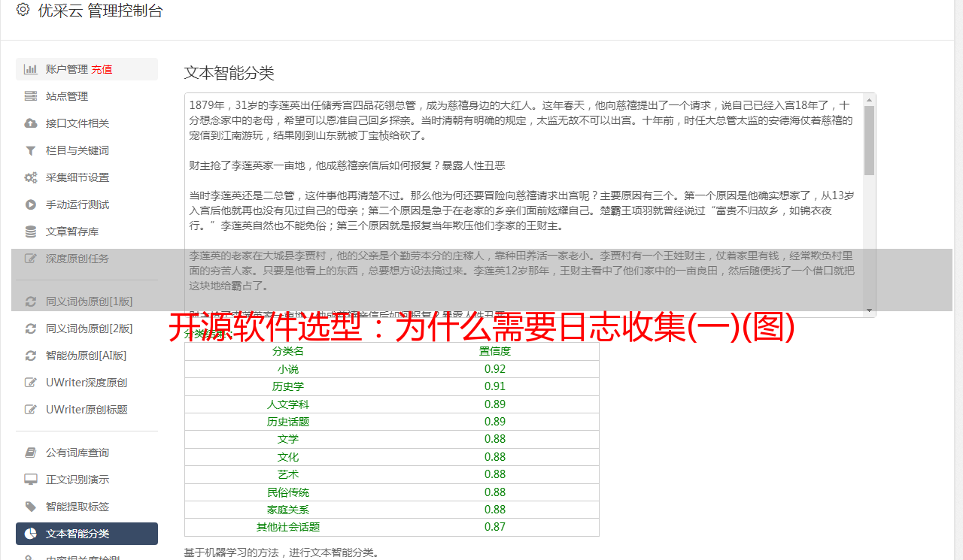Click the cloud icon for 接口文件相关
This screenshot has height=560, width=963.
(x=31, y=123)
